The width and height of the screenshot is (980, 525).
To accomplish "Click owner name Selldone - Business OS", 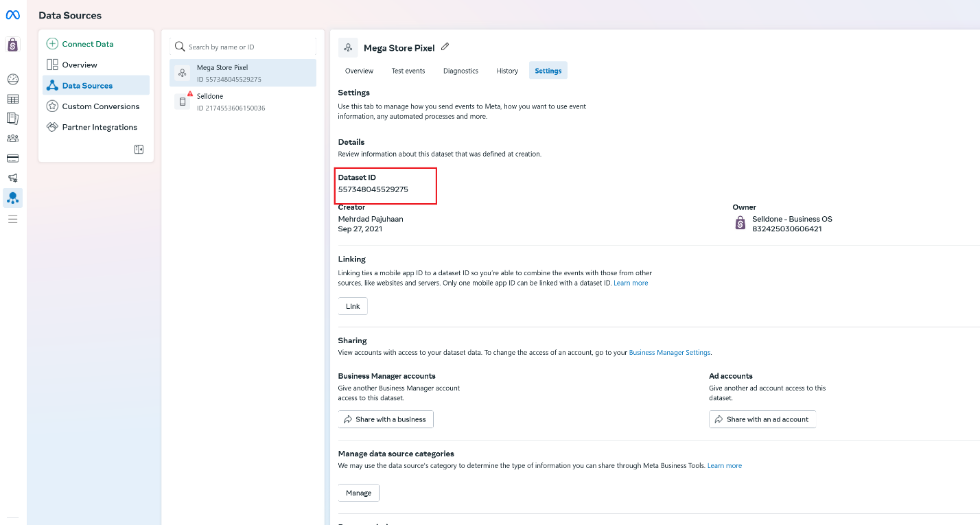I will coord(792,219).
